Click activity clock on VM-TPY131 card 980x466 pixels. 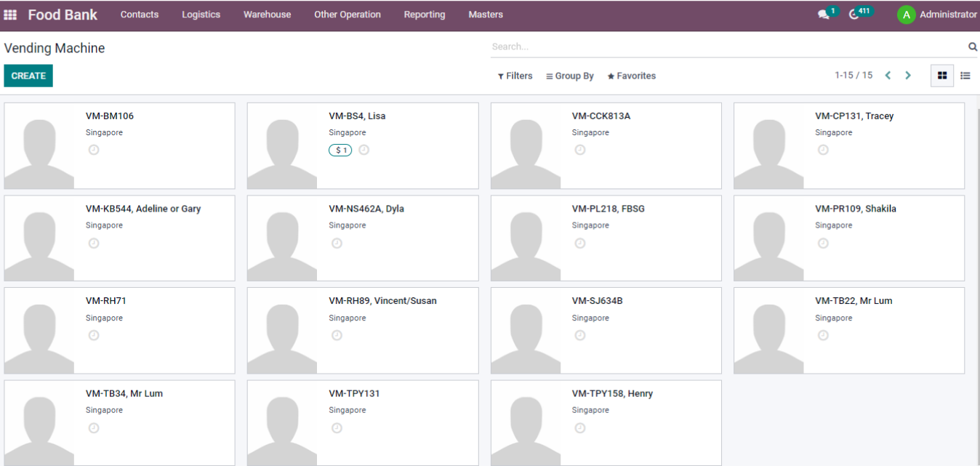click(x=337, y=428)
